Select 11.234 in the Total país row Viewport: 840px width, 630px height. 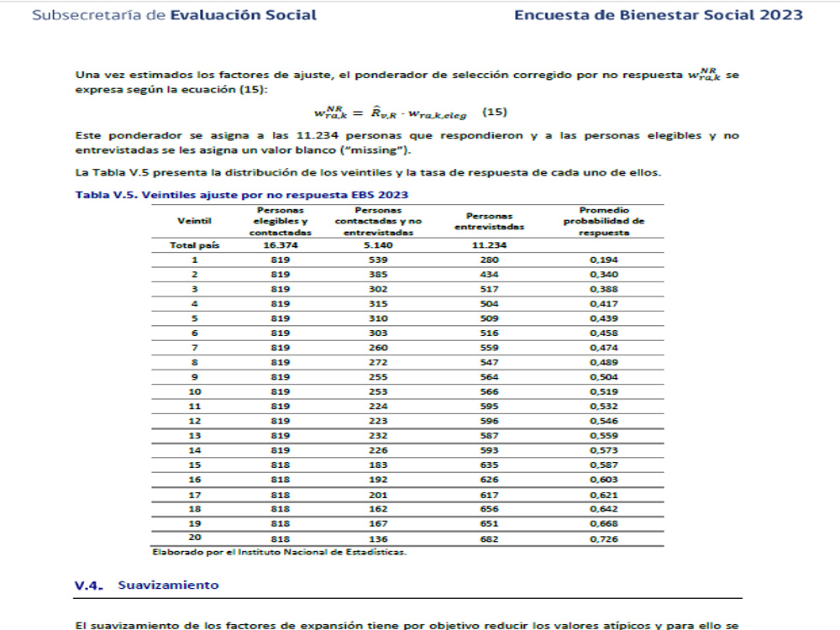pos(489,244)
